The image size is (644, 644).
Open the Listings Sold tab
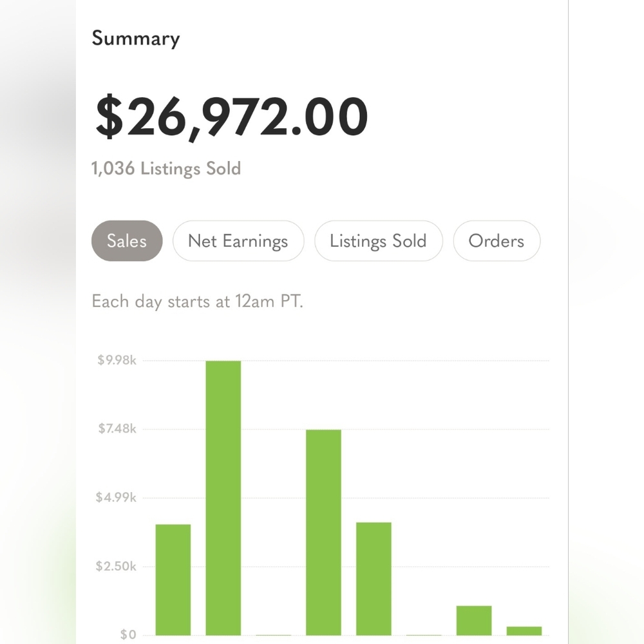click(378, 241)
